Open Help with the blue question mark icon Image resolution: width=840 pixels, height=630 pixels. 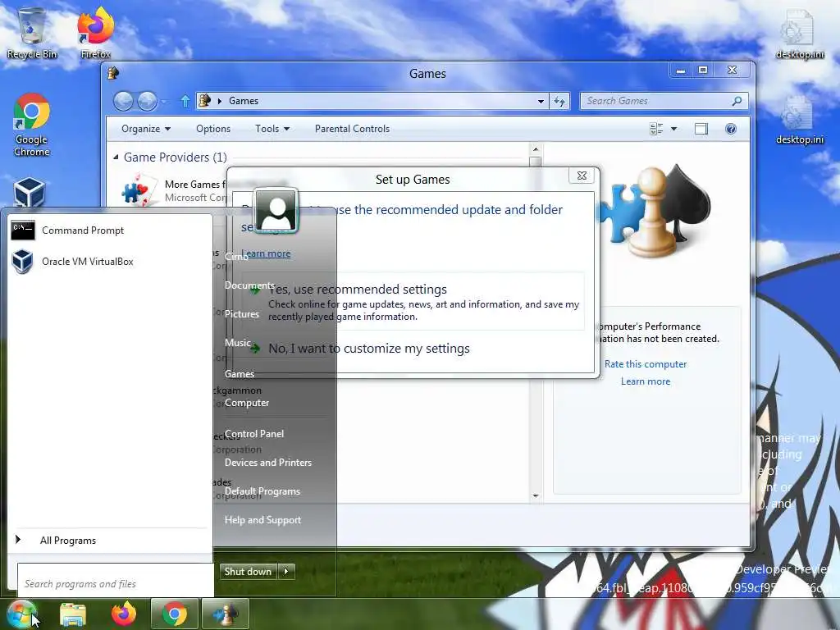pos(731,129)
